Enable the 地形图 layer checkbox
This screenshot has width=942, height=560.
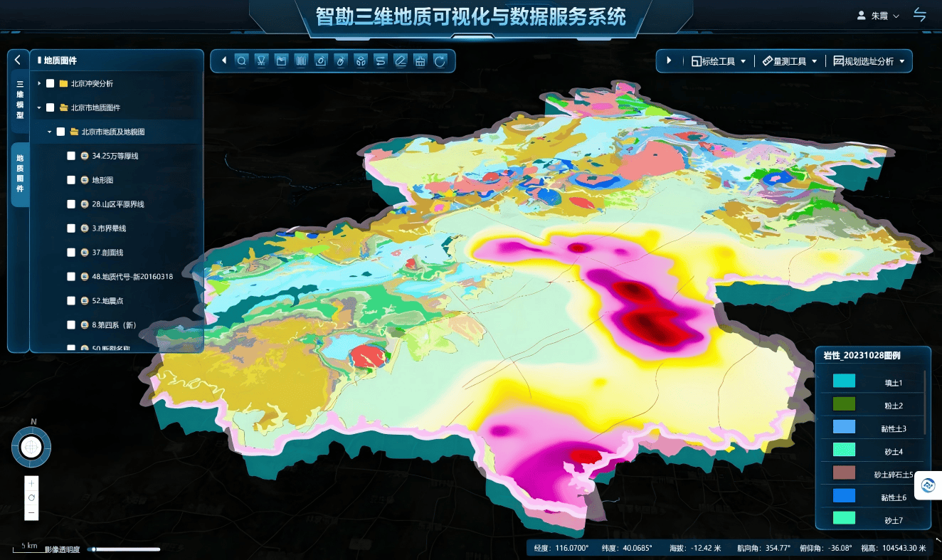click(71, 180)
